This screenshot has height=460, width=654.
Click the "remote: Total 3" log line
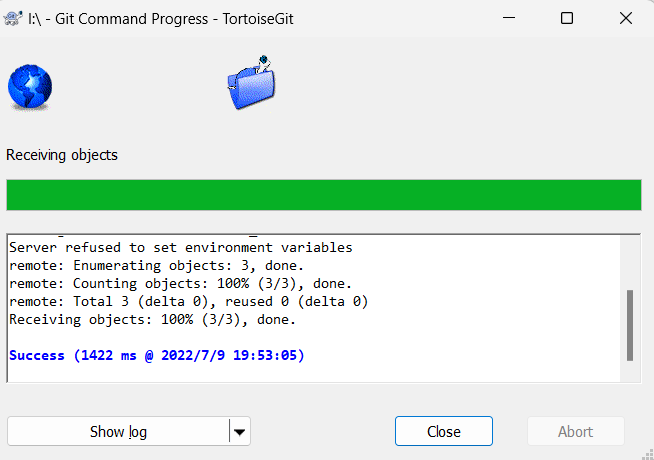click(188, 301)
